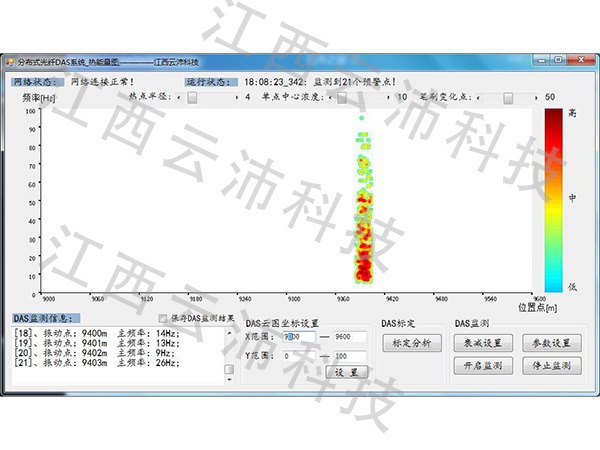Click the 位置点[m] axis label
This screenshot has width=600, height=450.
pos(538,307)
